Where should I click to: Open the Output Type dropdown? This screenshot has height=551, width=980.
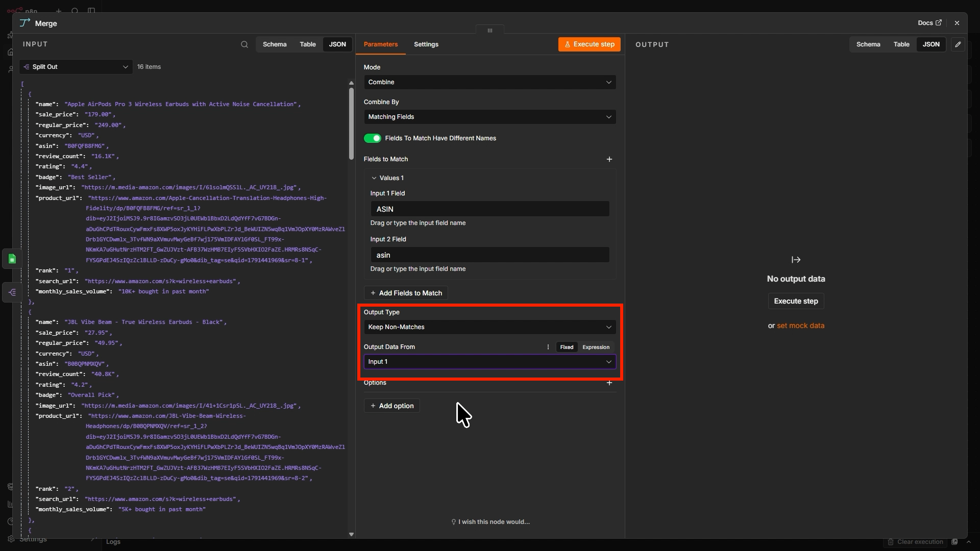[x=489, y=327]
